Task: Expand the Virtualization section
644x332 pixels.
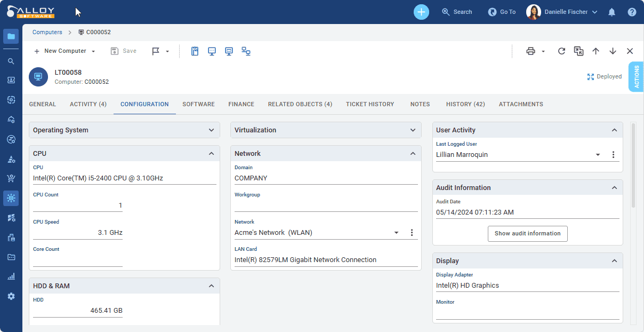Action: pos(413,130)
